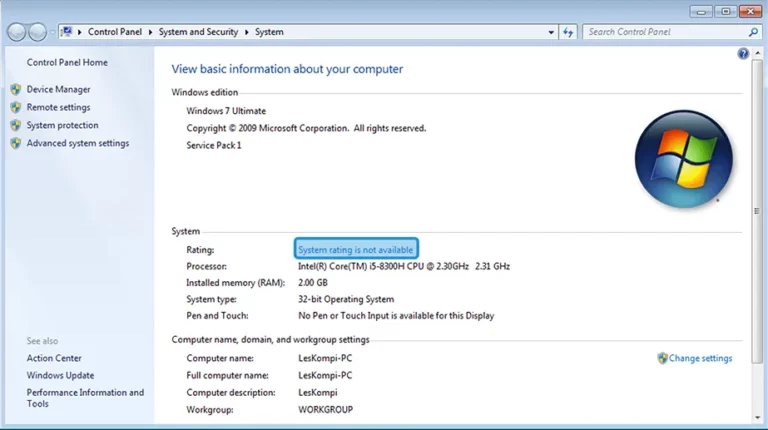Click the Refresh button in address bar
Viewport: 768px width, 430px height.
pyautogui.click(x=568, y=32)
